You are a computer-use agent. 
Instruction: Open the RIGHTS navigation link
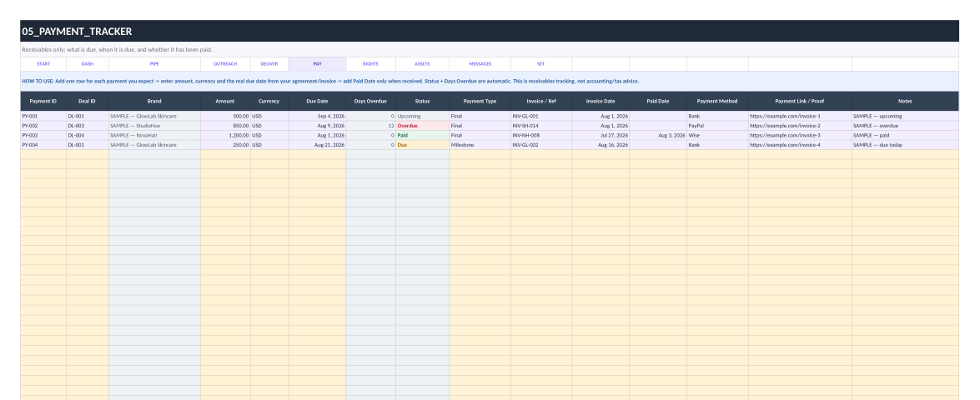370,63
